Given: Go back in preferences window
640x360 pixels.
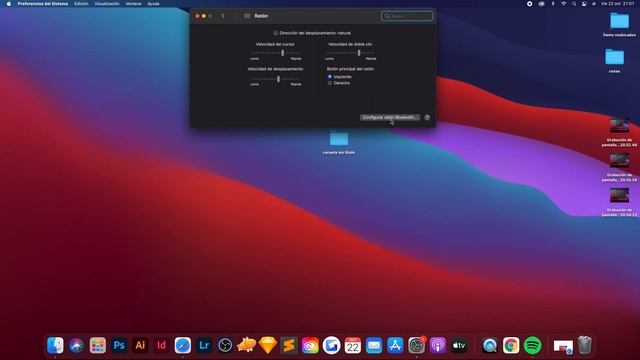Looking at the screenshot, I should click(x=223, y=16).
